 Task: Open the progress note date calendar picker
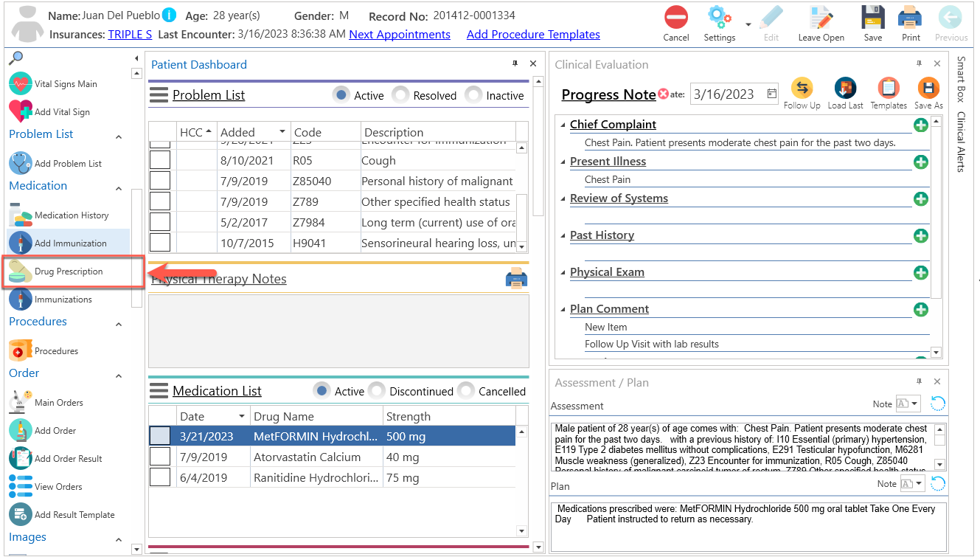coord(772,94)
